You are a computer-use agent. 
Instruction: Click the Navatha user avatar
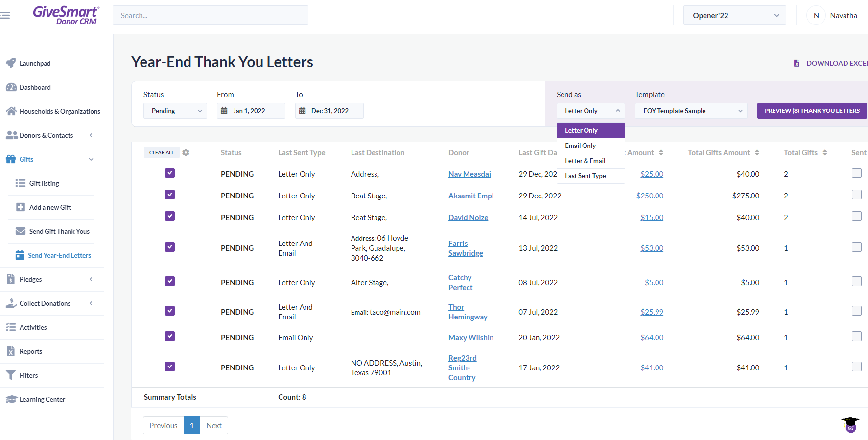click(x=816, y=16)
